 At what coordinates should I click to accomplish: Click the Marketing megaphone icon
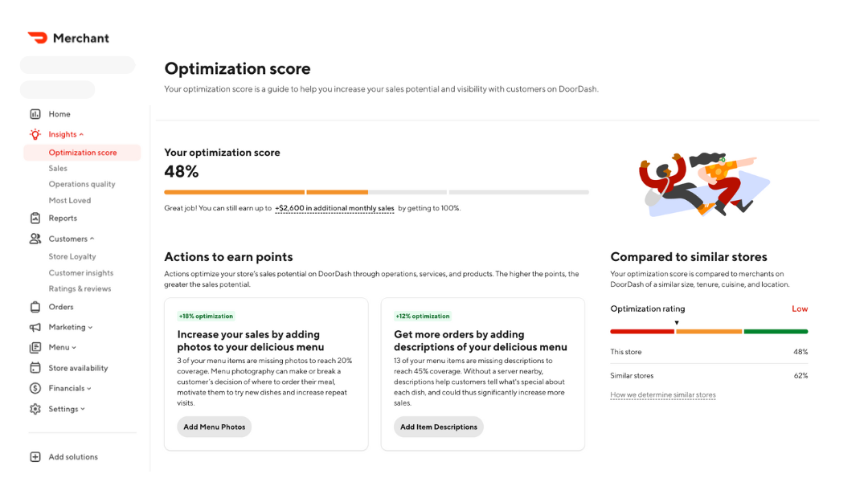pos(35,327)
